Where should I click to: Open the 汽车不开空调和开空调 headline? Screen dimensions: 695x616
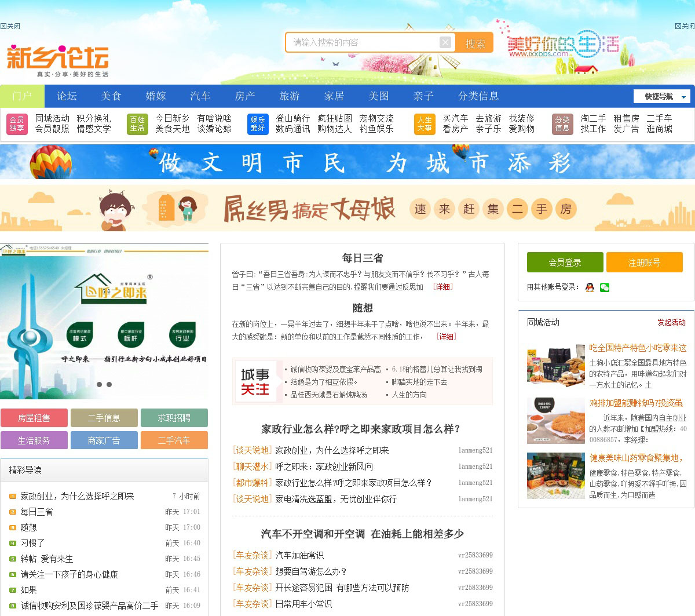(x=362, y=534)
